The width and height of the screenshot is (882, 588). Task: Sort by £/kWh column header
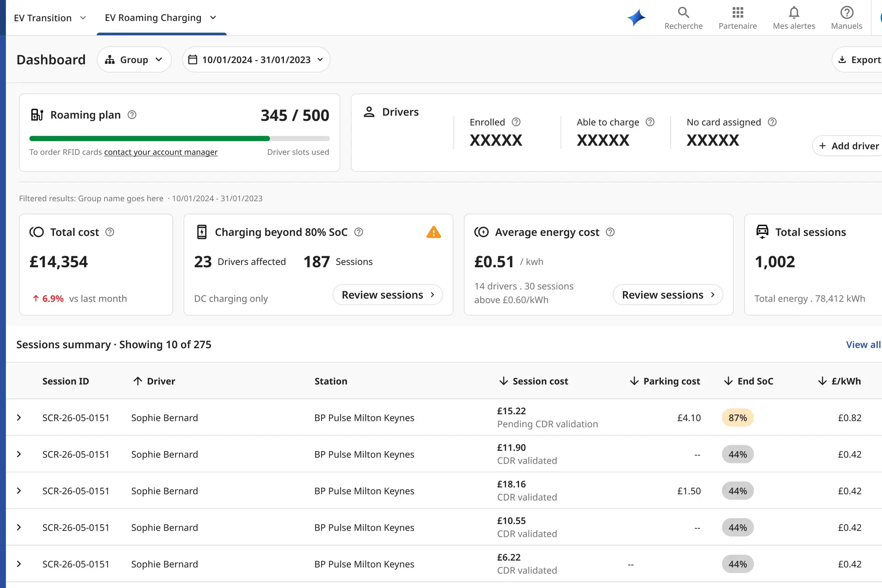(x=839, y=381)
